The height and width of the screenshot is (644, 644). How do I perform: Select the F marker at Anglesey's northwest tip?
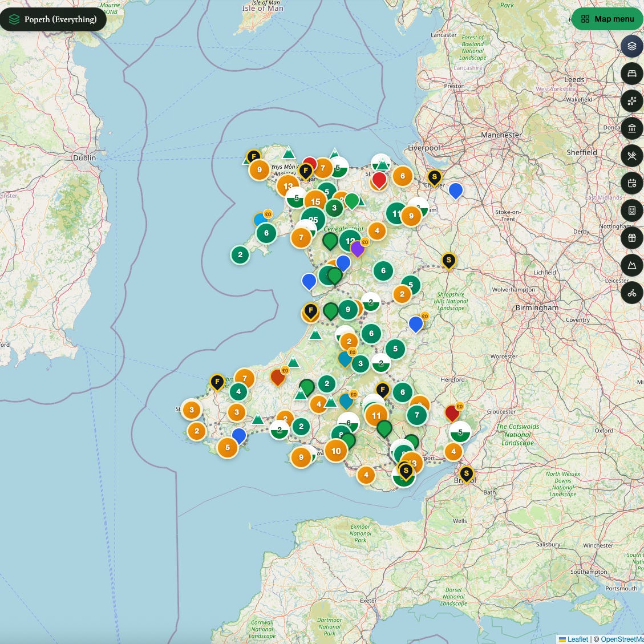(x=253, y=157)
